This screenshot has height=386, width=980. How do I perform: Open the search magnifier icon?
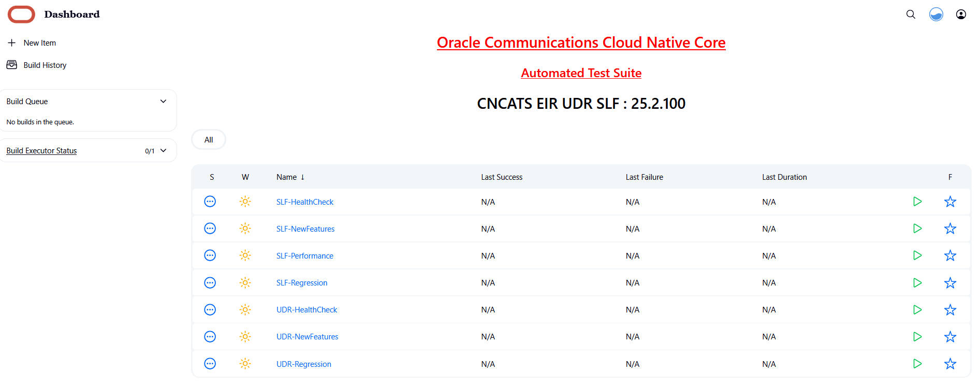point(911,15)
